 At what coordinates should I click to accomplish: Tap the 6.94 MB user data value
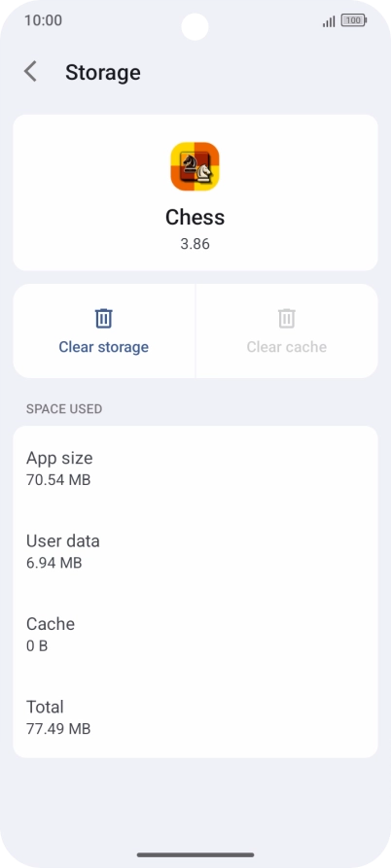pos(53,563)
